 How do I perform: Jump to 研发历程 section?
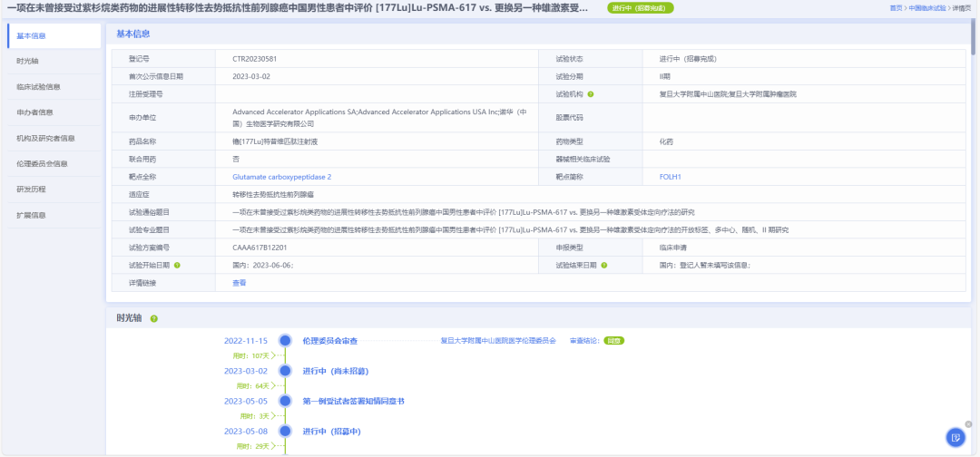[x=31, y=190]
